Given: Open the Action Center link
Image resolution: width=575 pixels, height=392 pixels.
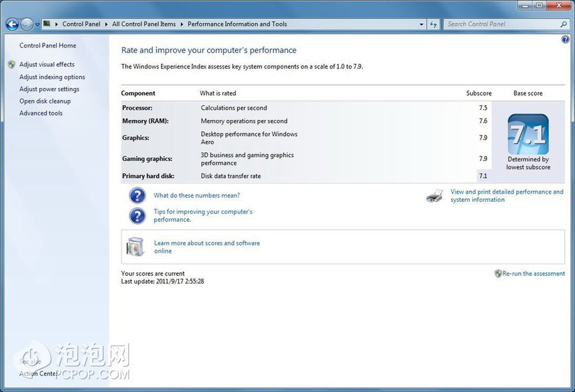Looking at the screenshot, I should click(38, 374).
